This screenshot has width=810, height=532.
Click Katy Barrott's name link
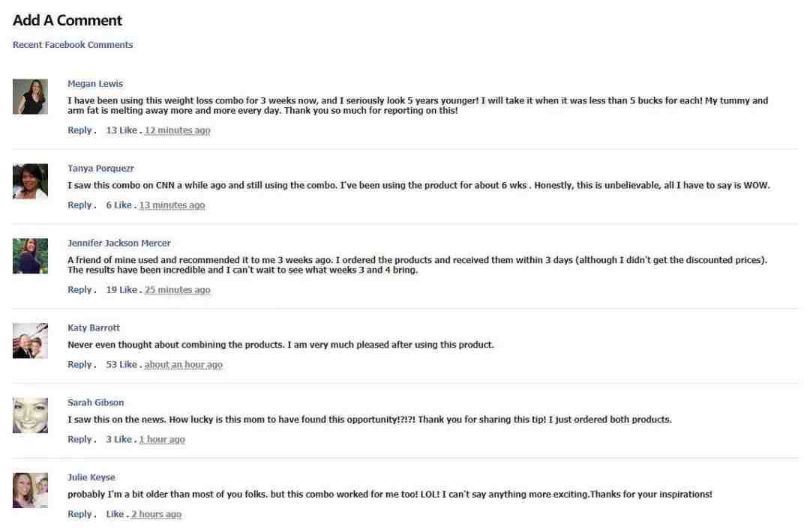tap(94, 327)
